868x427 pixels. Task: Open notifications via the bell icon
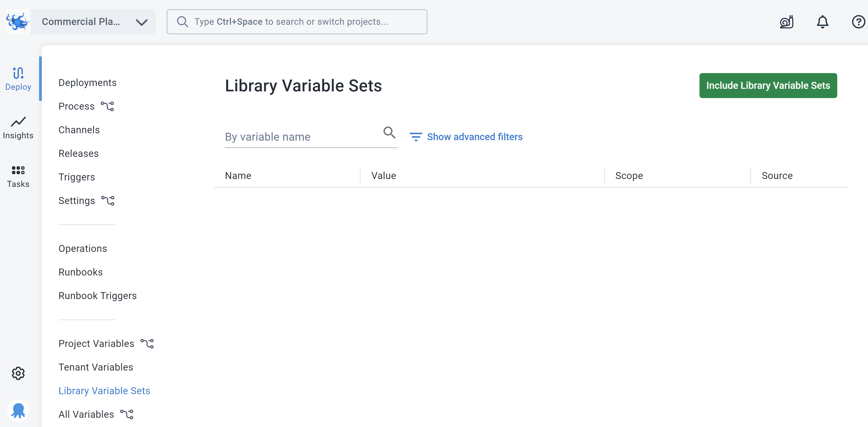(822, 22)
